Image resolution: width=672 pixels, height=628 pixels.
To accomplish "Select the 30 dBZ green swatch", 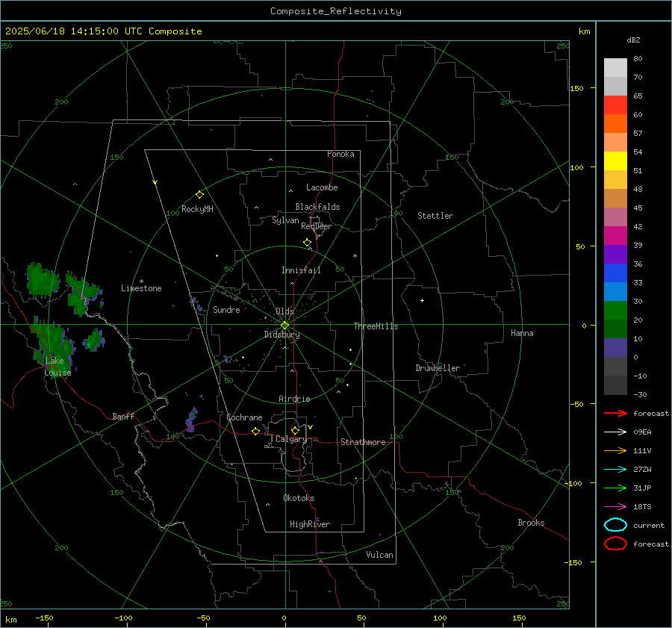I will tap(615, 310).
